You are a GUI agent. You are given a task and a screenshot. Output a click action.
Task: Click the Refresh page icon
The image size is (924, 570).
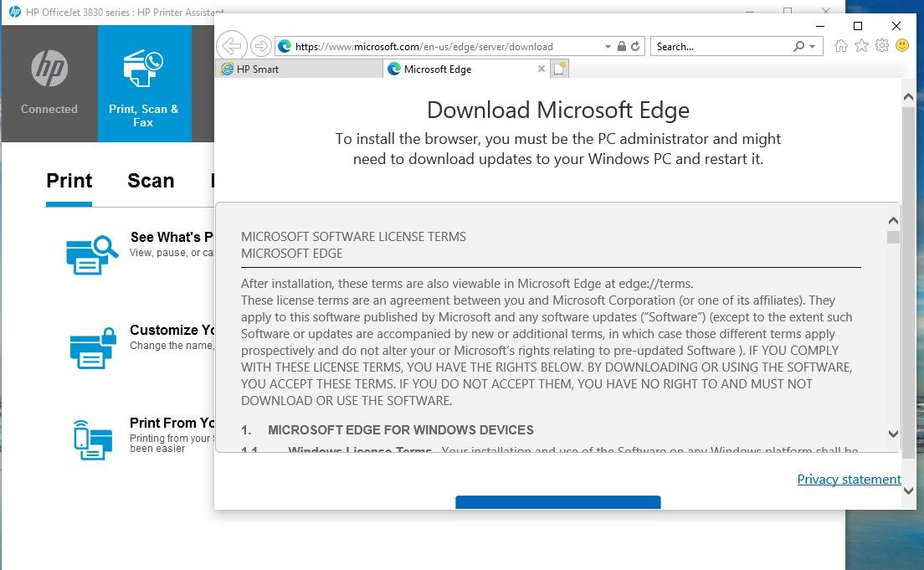click(635, 46)
